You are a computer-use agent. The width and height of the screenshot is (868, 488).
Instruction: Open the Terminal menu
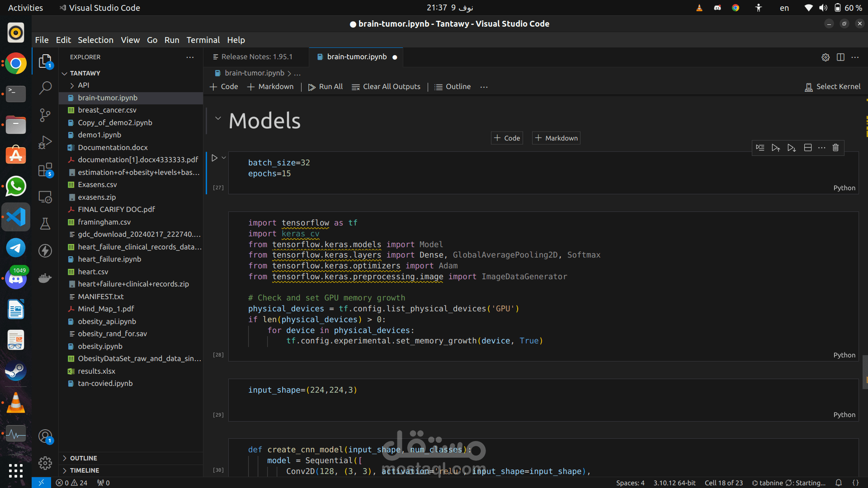203,40
